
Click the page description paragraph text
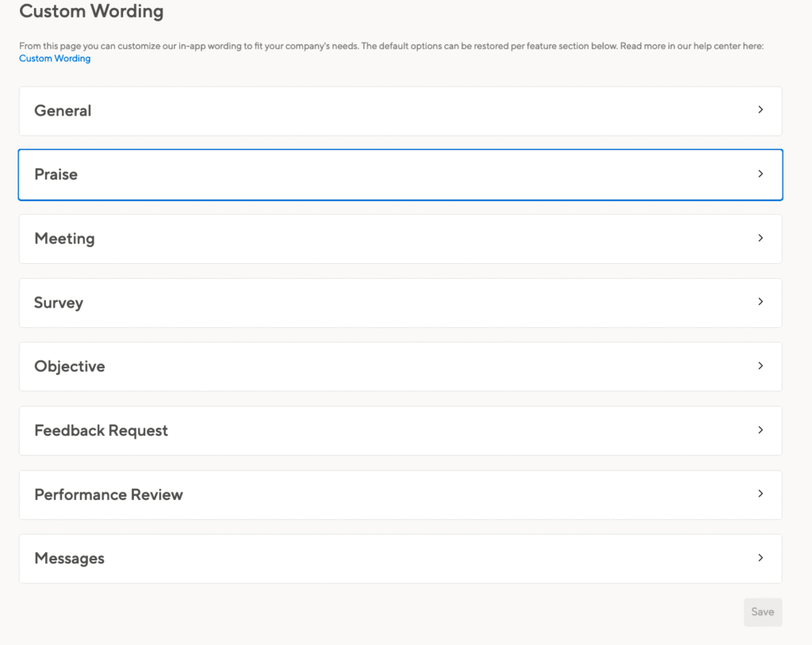click(392, 46)
